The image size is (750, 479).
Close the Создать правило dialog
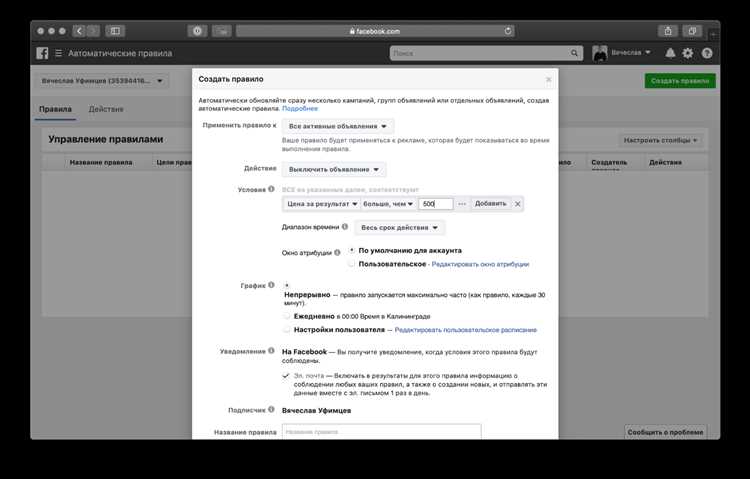coord(549,79)
